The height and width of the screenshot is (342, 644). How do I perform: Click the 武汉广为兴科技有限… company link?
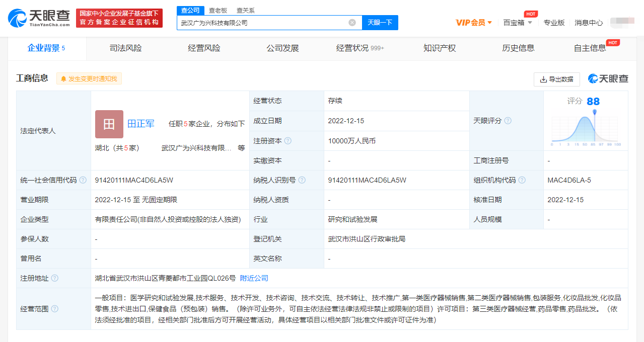click(196, 148)
